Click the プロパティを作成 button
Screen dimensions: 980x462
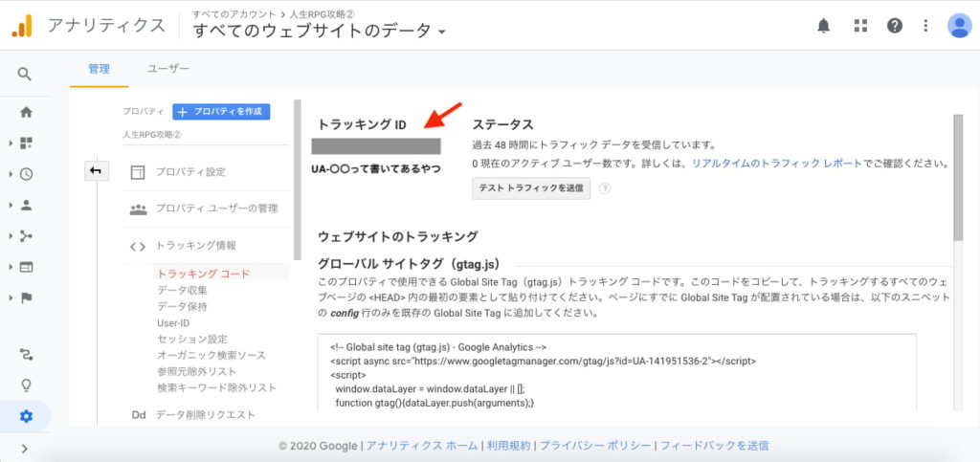pos(221,112)
